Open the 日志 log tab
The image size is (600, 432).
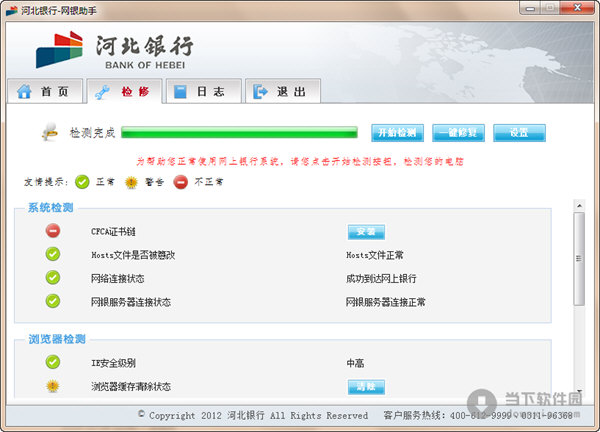click(x=204, y=91)
